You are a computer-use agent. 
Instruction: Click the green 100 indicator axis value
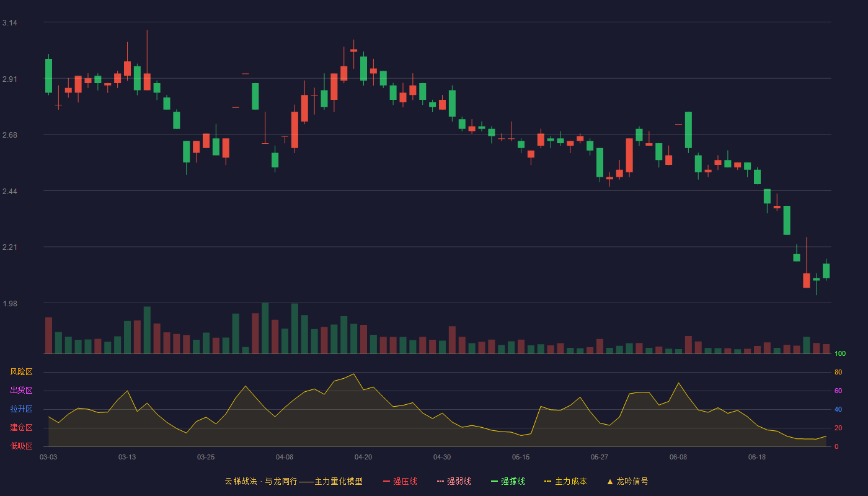(840, 353)
